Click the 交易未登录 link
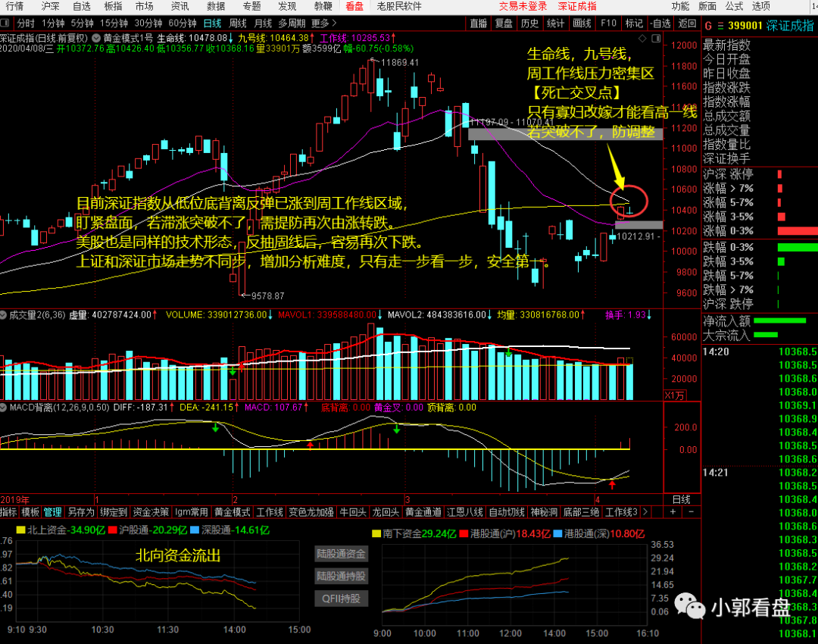Screen dimensions: 818x644 tap(523, 6)
